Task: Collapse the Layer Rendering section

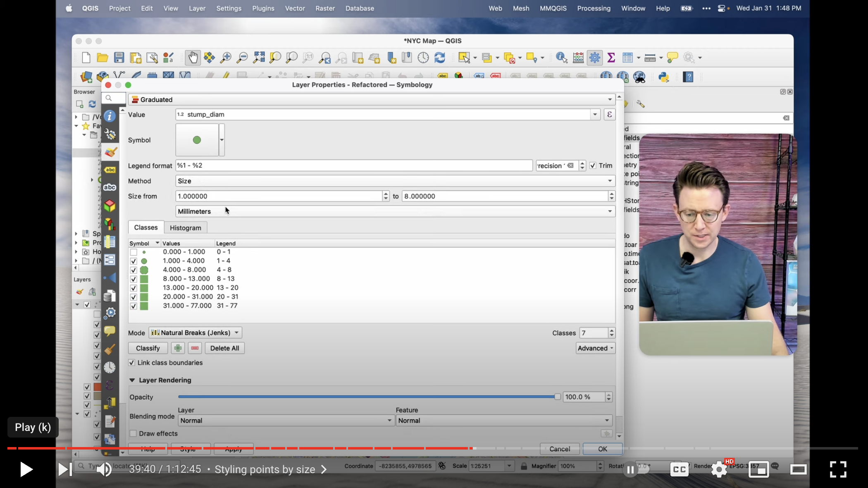Action: coord(132,380)
